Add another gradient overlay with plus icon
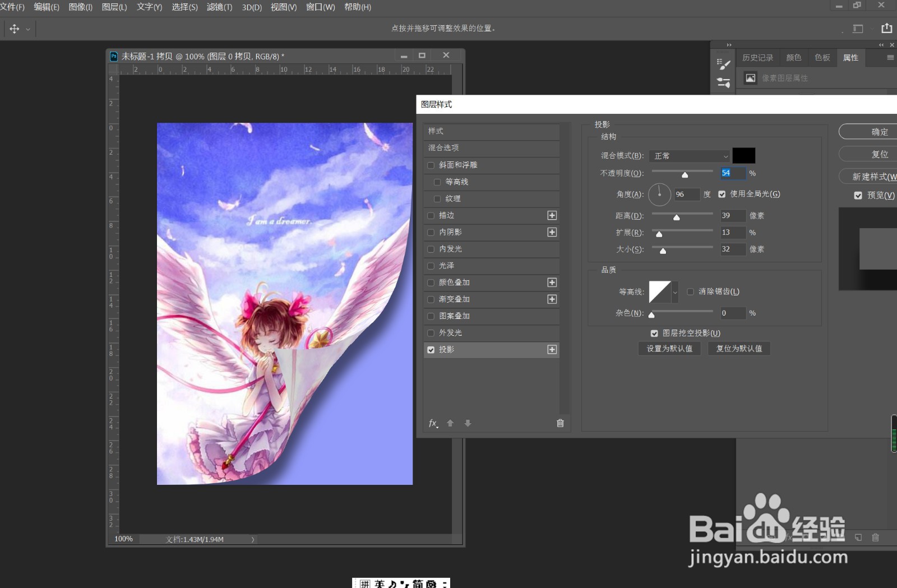Image resolution: width=897 pixels, height=588 pixels. (x=552, y=299)
